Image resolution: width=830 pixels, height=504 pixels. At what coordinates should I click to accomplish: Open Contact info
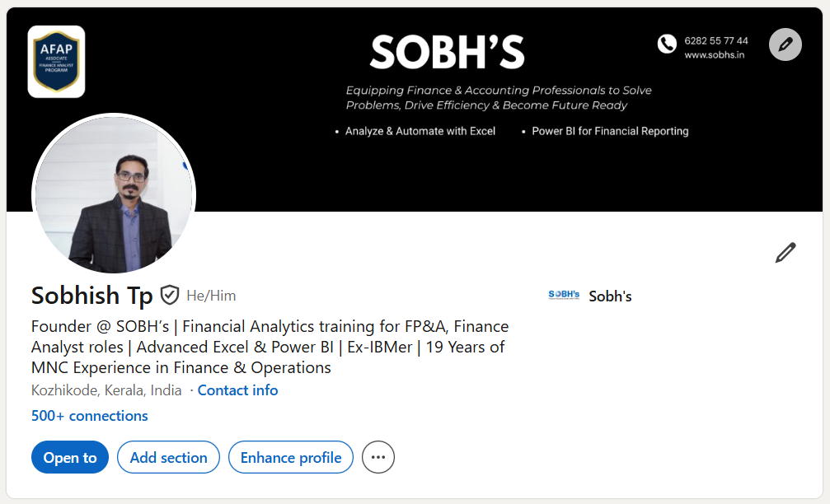pos(237,390)
